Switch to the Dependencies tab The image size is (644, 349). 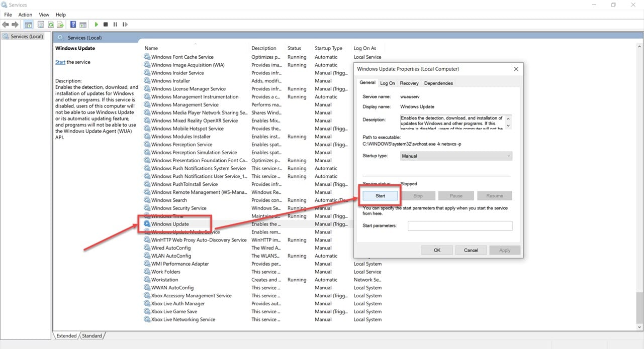pos(438,83)
